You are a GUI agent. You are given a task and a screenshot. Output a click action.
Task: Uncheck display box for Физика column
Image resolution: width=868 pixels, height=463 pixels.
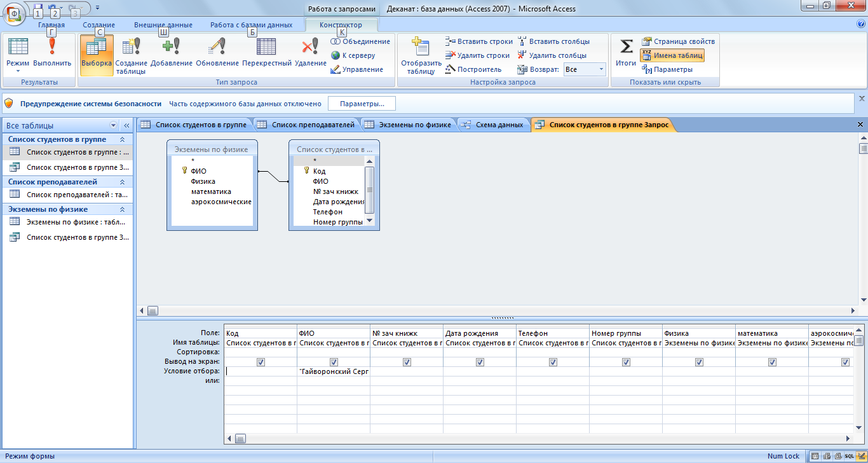tap(699, 362)
